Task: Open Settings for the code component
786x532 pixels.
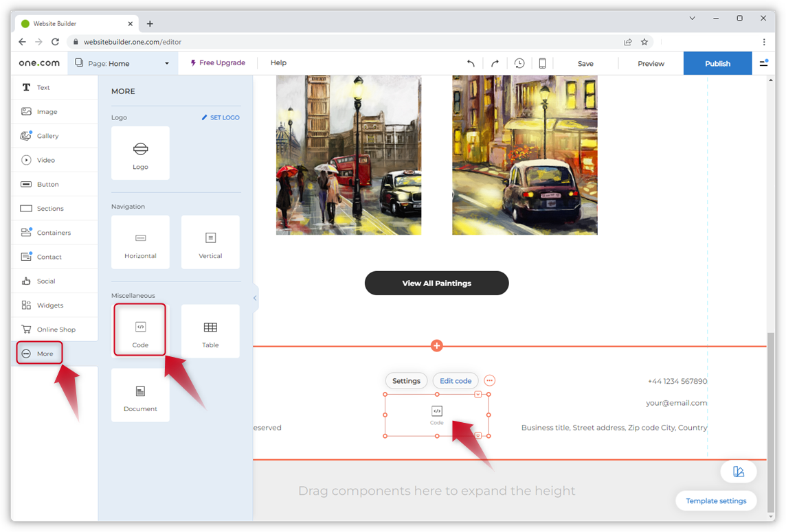Action: tap(407, 381)
